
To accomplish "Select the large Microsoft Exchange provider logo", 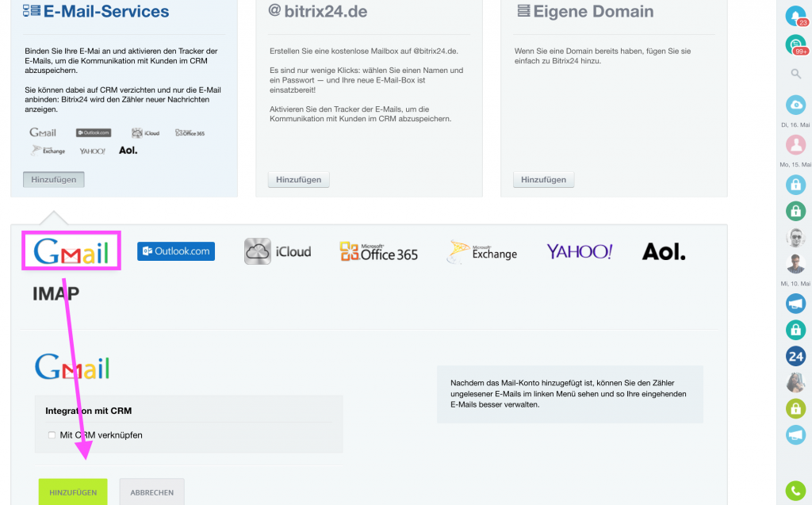I will tap(482, 252).
